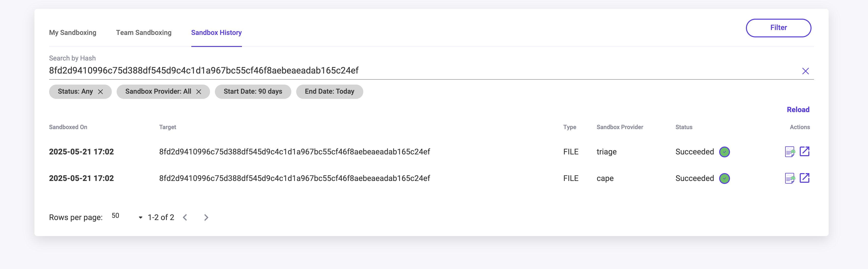Remove the Status: Any filter chip

click(x=100, y=92)
